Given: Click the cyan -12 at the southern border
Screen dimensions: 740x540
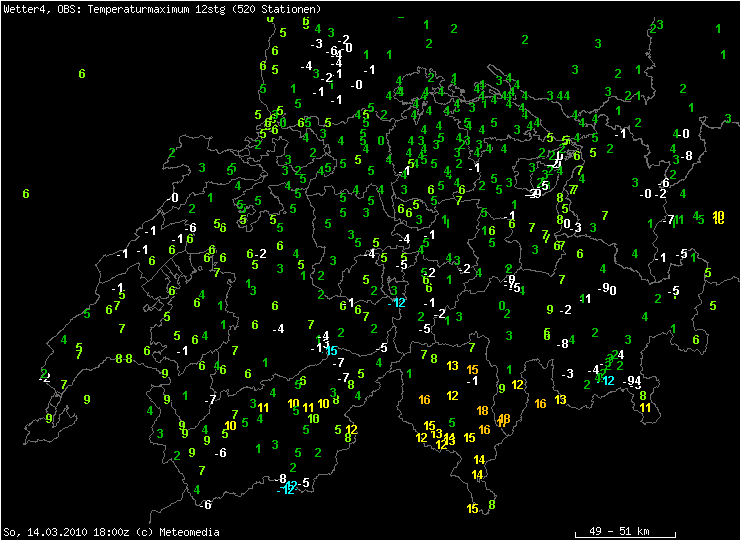Looking at the screenshot, I should pyautogui.click(x=288, y=488).
